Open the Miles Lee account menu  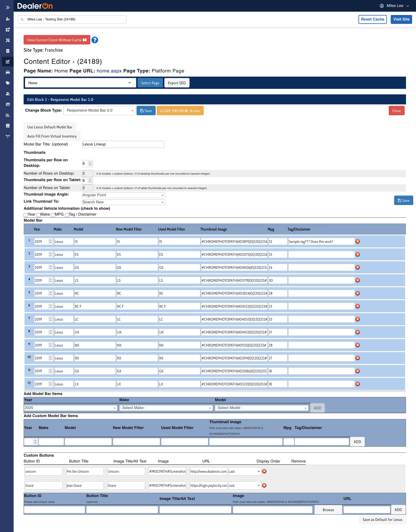tap(394, 6)
